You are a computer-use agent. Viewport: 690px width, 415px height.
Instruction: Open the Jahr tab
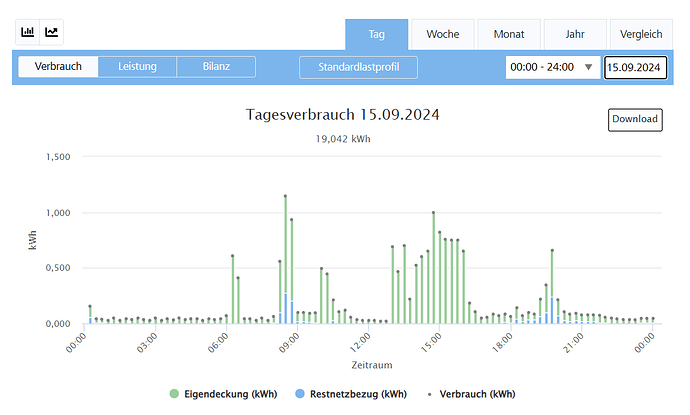click(575, 34)
